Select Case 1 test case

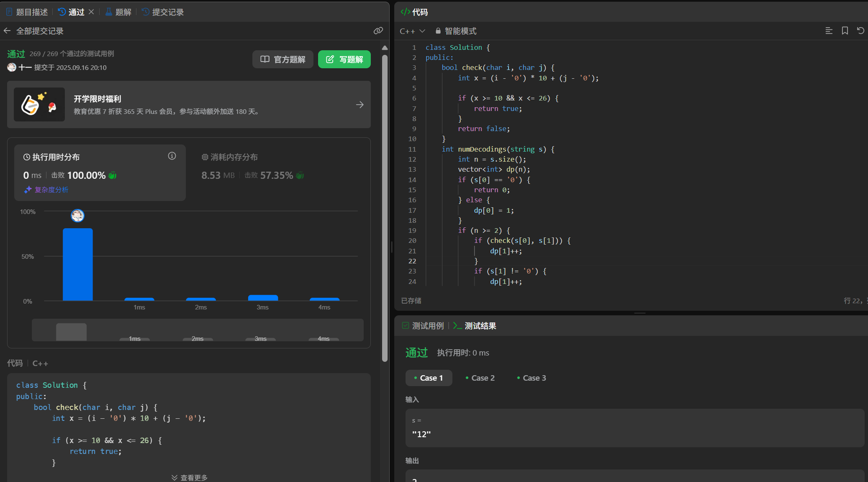[429, 378]
